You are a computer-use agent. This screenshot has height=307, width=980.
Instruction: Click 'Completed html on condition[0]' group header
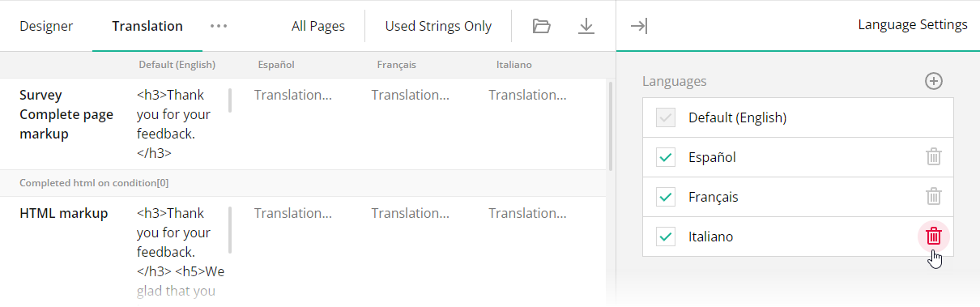[94, 183]
